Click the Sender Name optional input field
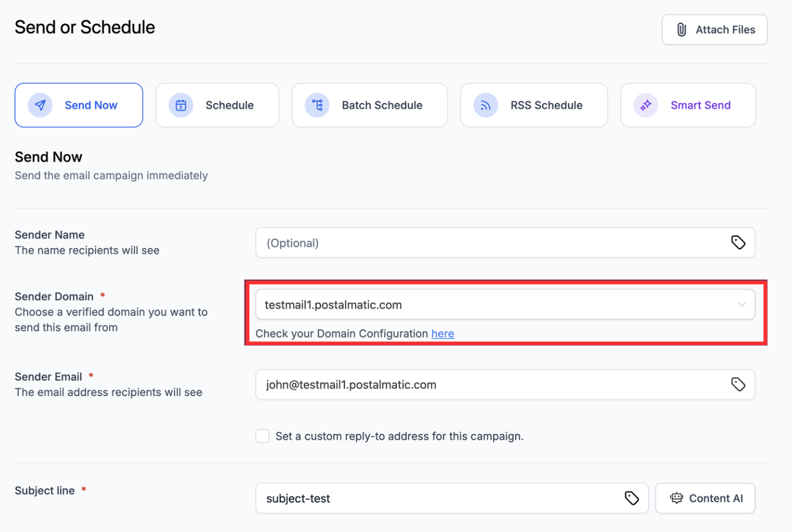 [493, 243]
